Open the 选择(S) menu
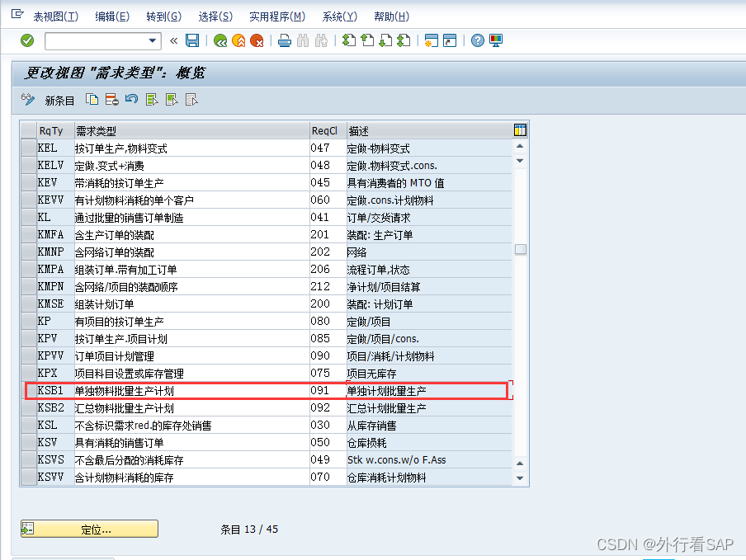The image size is (746, 560). [x=215, y=16]
